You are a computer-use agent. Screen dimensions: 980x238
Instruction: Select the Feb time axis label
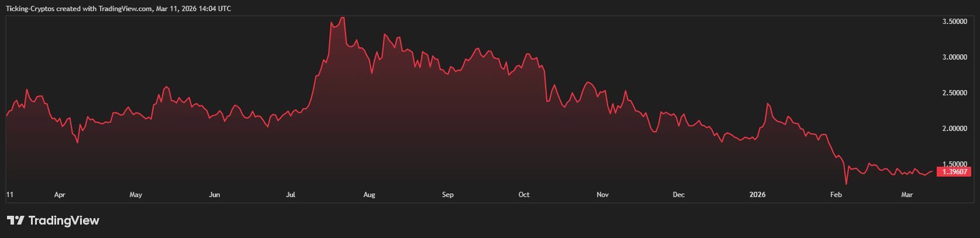coord(836,195)
